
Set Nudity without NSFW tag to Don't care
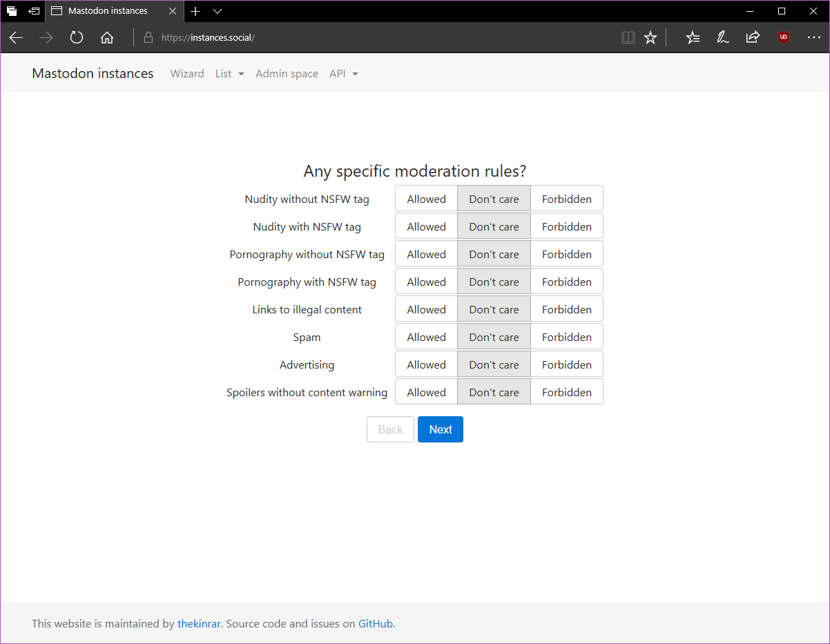tap(494, 199)
